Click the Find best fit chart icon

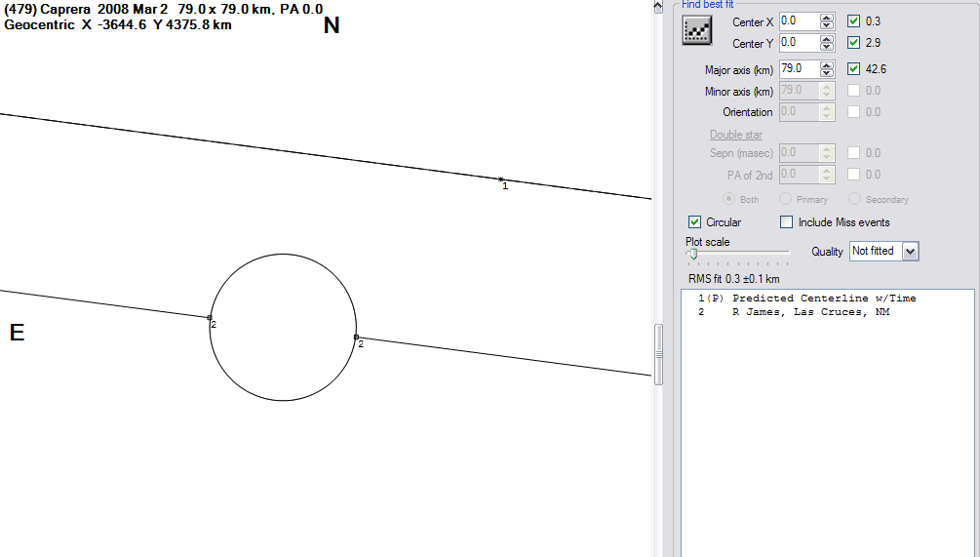697,30
